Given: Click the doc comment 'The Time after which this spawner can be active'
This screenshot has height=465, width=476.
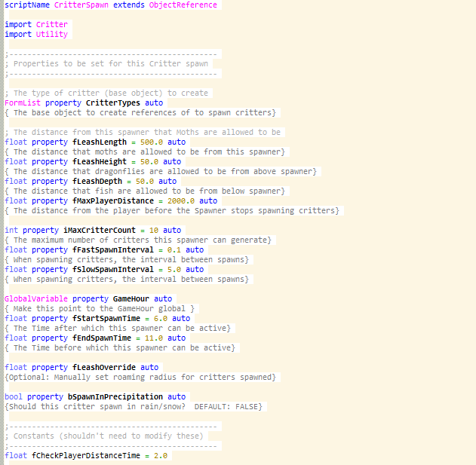Looking at the screenshot, I should (x=118, y=328).
